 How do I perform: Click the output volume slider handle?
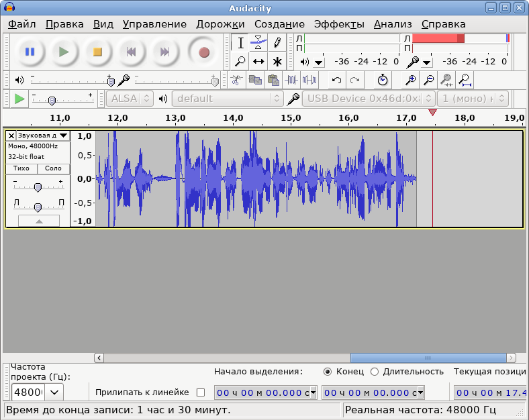click(x=111, y=81)
